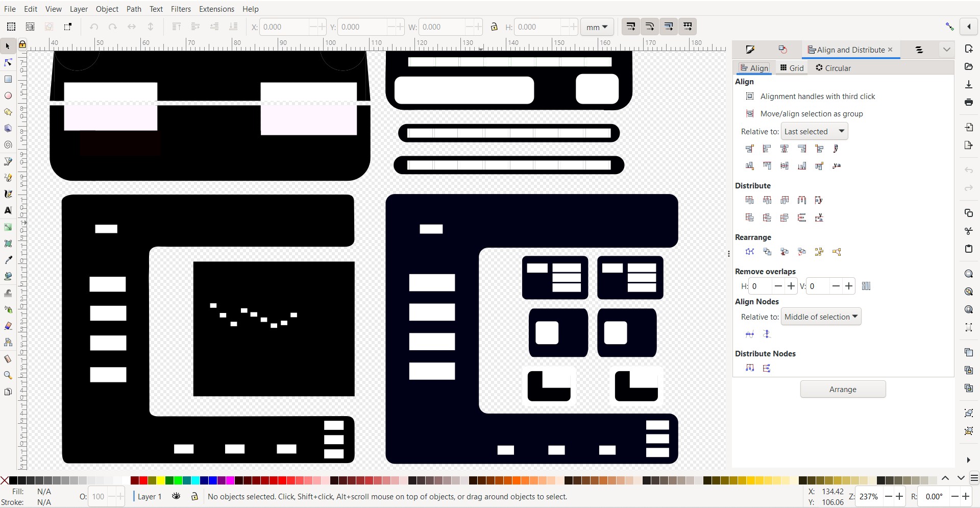980x508 pixels.
Task: Open the color palette menu
Action: [974, 478]
